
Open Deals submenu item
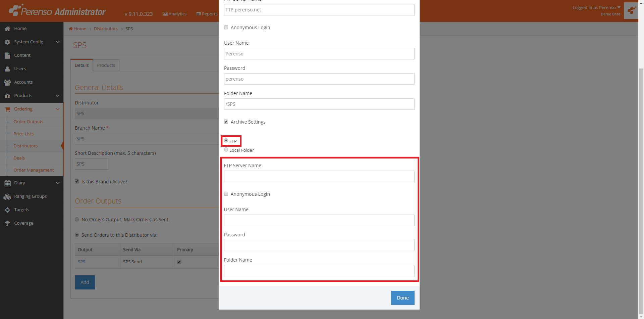19,158
